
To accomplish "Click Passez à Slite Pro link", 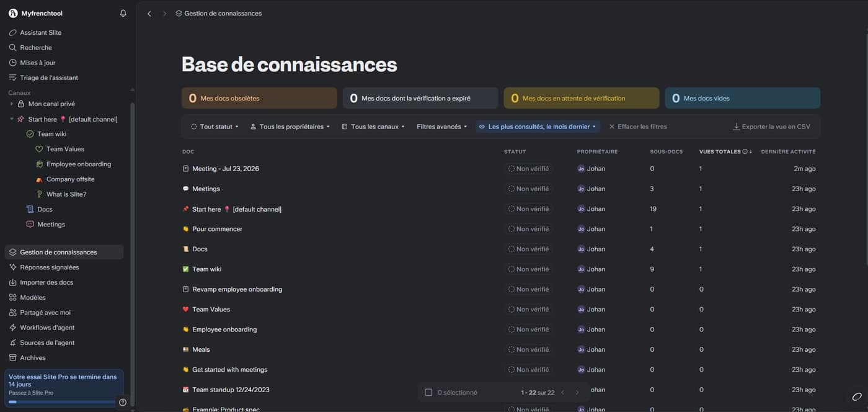I will [x=31, y=393].
